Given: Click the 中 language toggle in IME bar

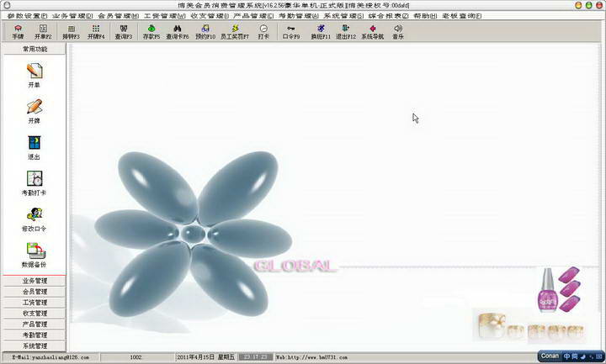Looking at the screenshot, I should 567,356.
